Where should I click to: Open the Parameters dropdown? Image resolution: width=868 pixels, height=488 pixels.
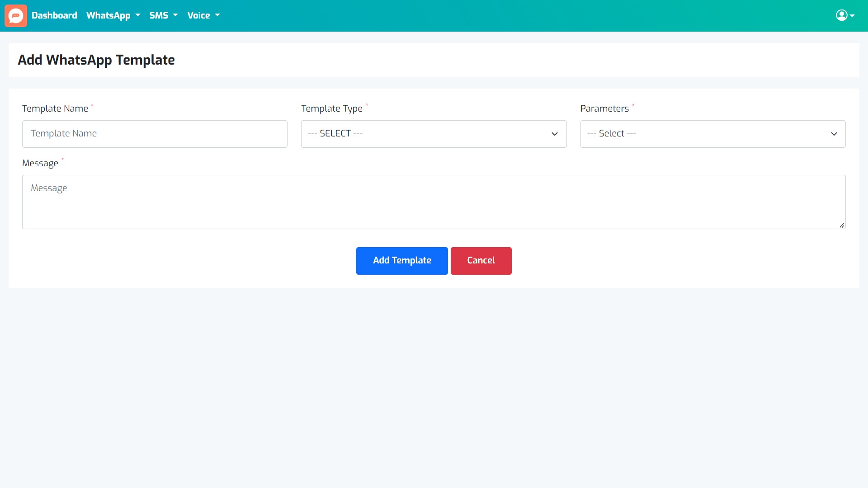click(713, 134)
